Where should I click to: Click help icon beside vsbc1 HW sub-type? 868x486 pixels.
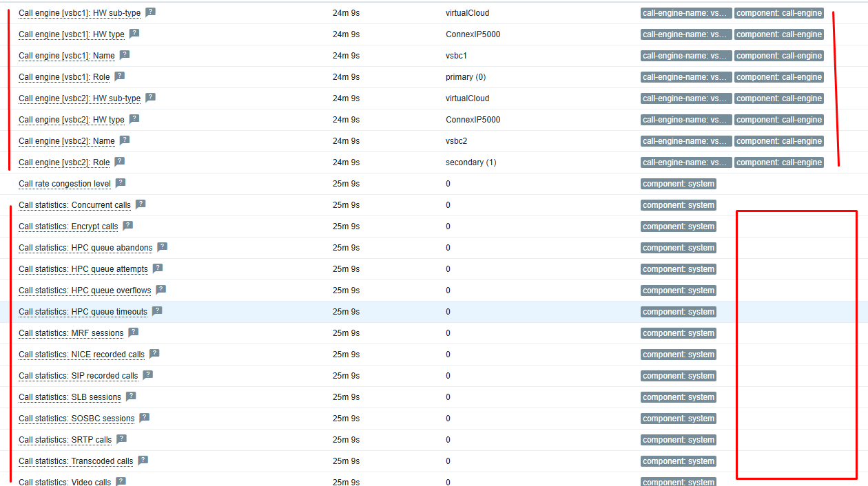tap(150, 12)
